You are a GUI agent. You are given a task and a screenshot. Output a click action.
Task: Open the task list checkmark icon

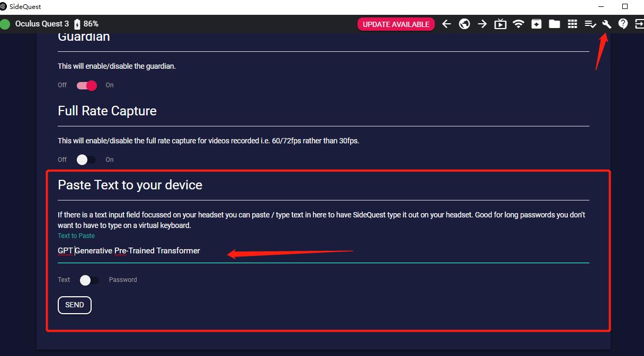click(x=591, y=24)
